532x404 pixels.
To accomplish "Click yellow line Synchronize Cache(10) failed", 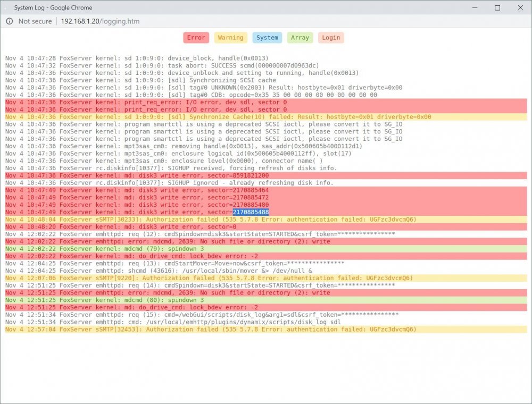I will pos(266,117).
